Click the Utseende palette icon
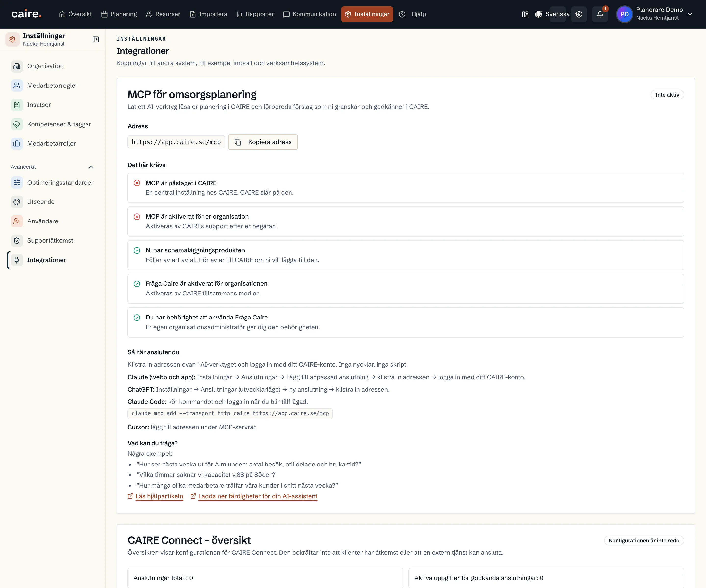Viewport: 706px width, 588px height. (17, 202)
